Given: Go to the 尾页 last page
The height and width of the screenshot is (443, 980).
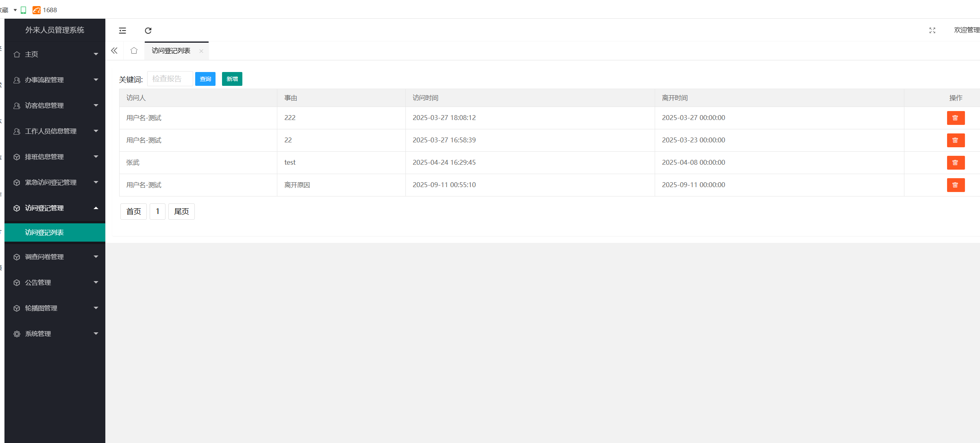Looking at the screenshot, I should point(181,212).
